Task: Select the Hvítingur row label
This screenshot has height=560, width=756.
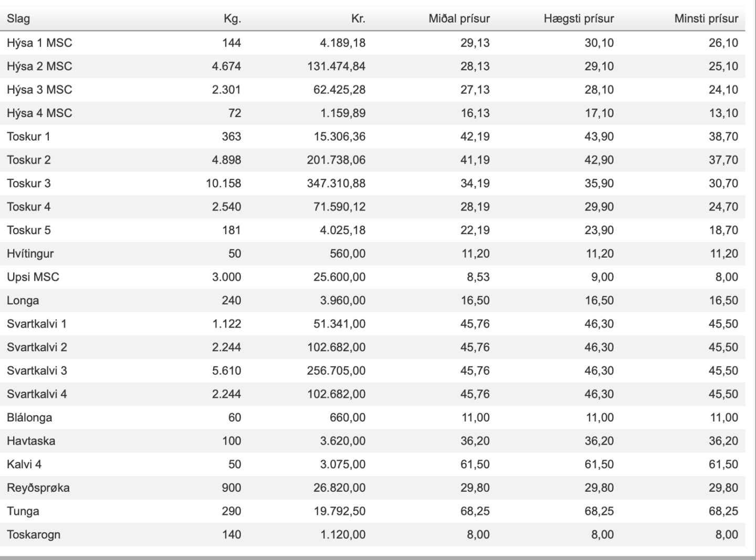Action: pos(30,254)
